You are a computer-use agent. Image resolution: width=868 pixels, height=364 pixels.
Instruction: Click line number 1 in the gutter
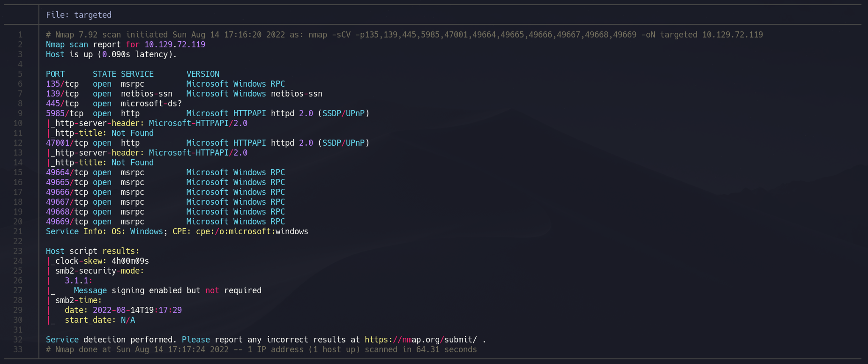20,35
